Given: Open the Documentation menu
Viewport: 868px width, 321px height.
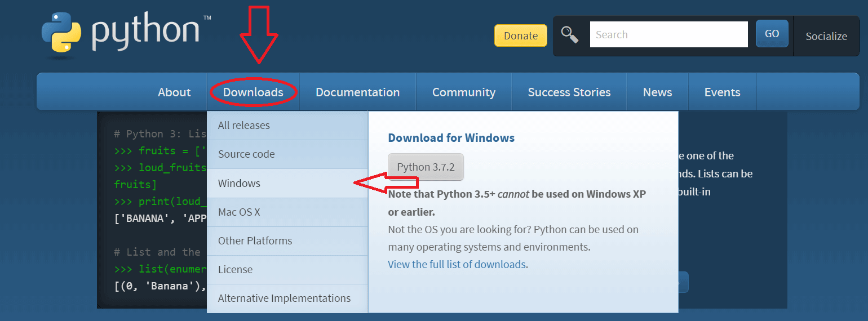Looking at the screenshot, I should click(x=357, y=92).
